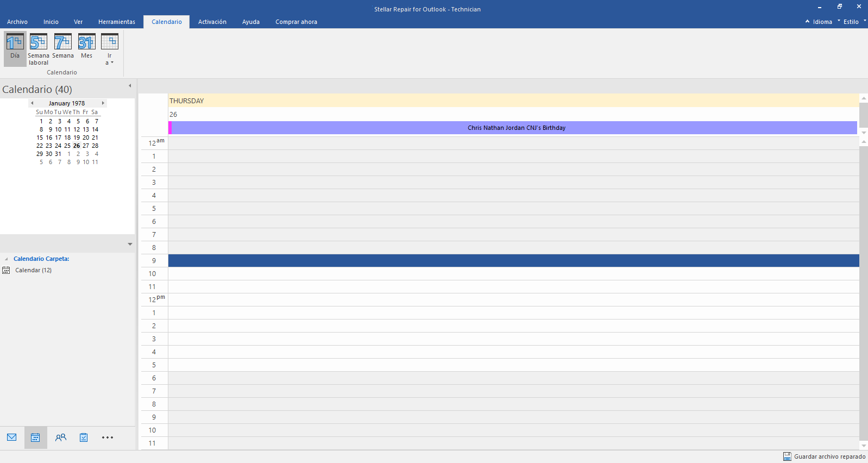Select Semana laboral work-week view
Screen dimensions: 868x463
pos(39,49)
